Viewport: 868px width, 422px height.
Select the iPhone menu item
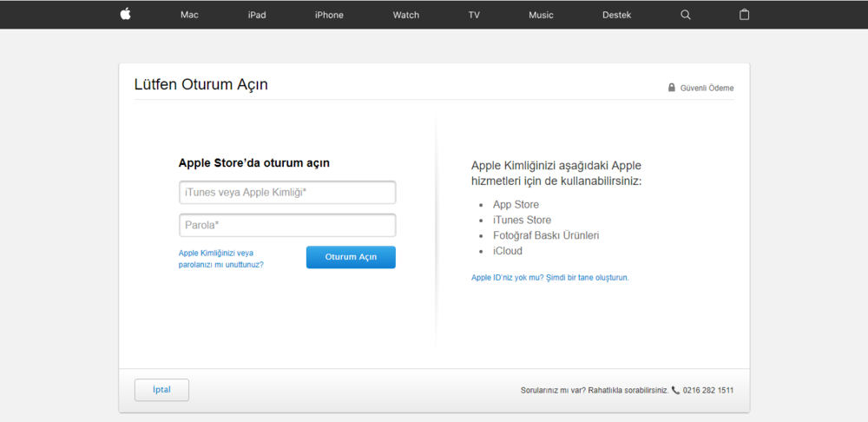point(329,15)
